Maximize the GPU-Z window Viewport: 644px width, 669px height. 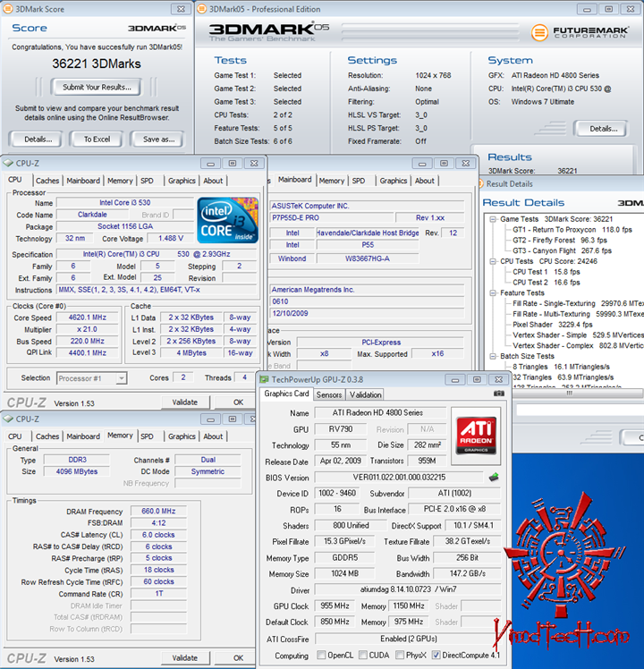(477, 380)
